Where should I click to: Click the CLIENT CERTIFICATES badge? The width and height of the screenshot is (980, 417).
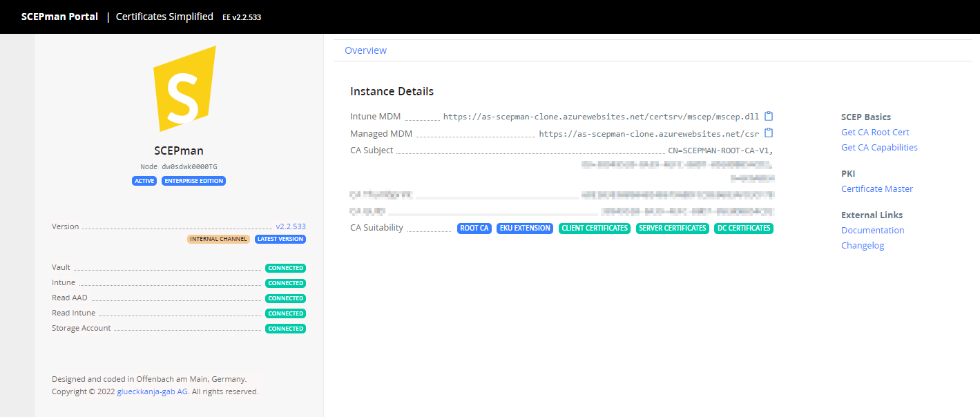pyautogui.click(x=595, y=228)
